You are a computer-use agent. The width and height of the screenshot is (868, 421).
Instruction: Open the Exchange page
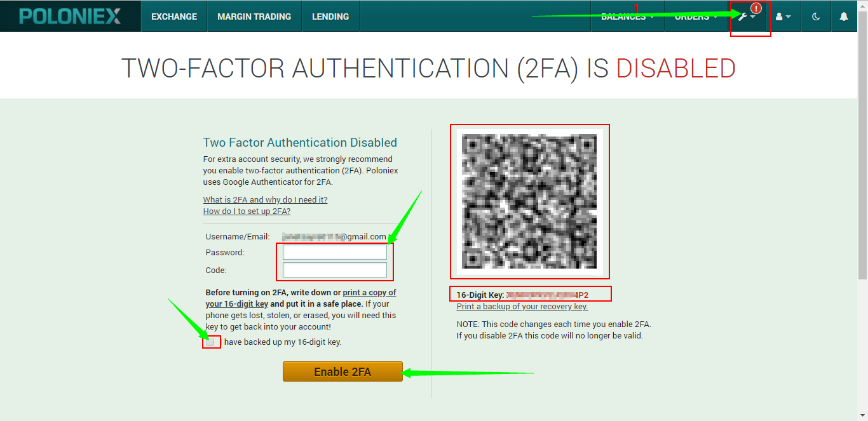pyautogui.click(x=174, y=17)
